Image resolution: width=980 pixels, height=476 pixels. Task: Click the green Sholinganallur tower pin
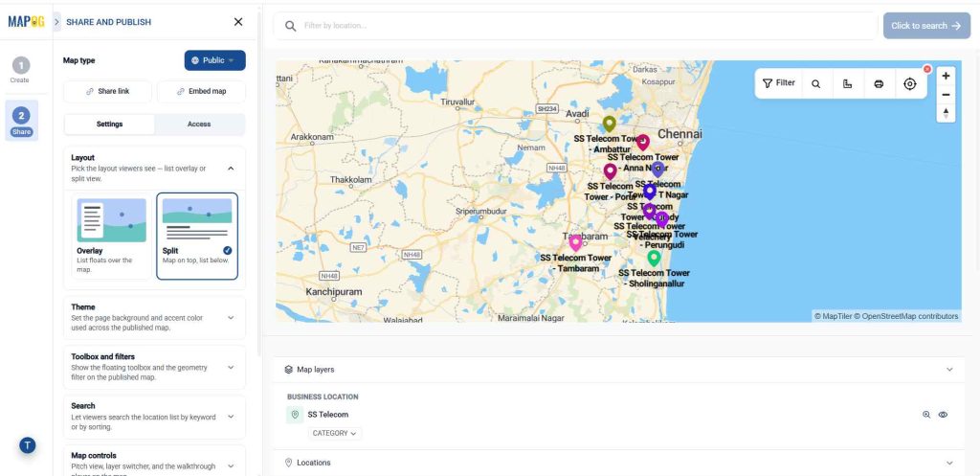click(654, 258)
